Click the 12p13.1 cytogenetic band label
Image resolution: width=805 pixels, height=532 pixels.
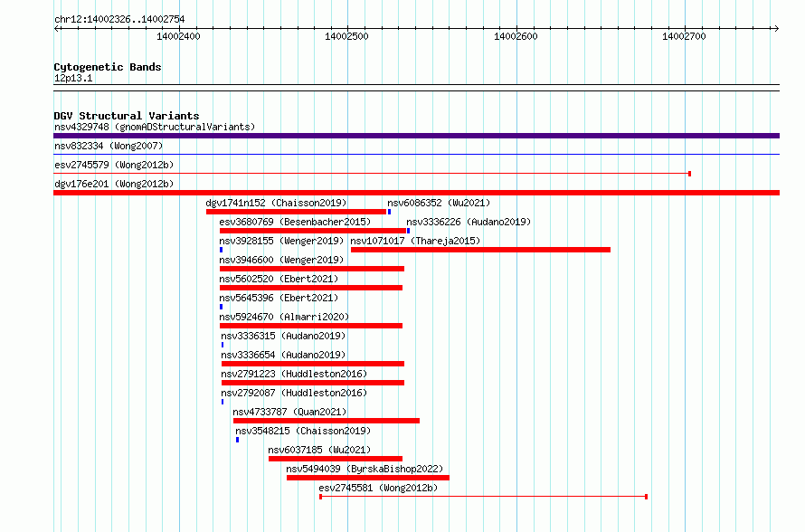[73, 78]
